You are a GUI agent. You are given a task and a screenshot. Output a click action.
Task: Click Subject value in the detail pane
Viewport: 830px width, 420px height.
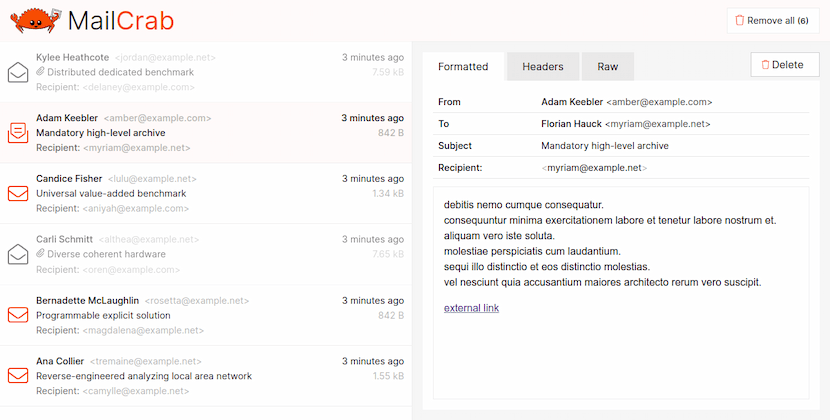click(x=605, y=146)
